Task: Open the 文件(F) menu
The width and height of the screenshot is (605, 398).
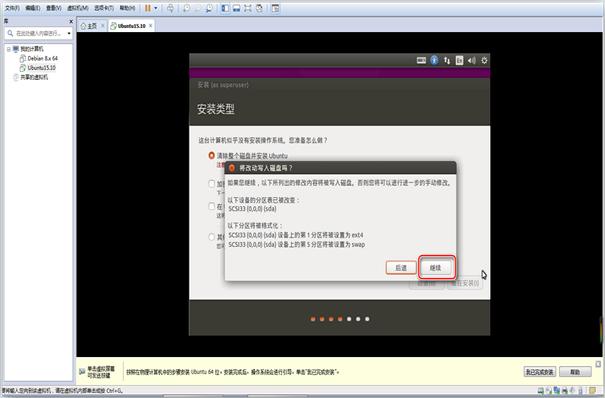Action: (x=12, y=8)
